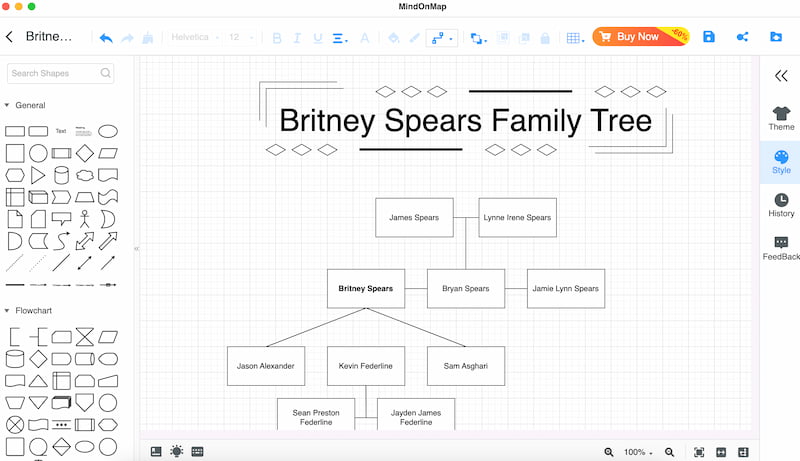Open the font size 12 dropdown
800x461 pixels.
tap(240, 37)
